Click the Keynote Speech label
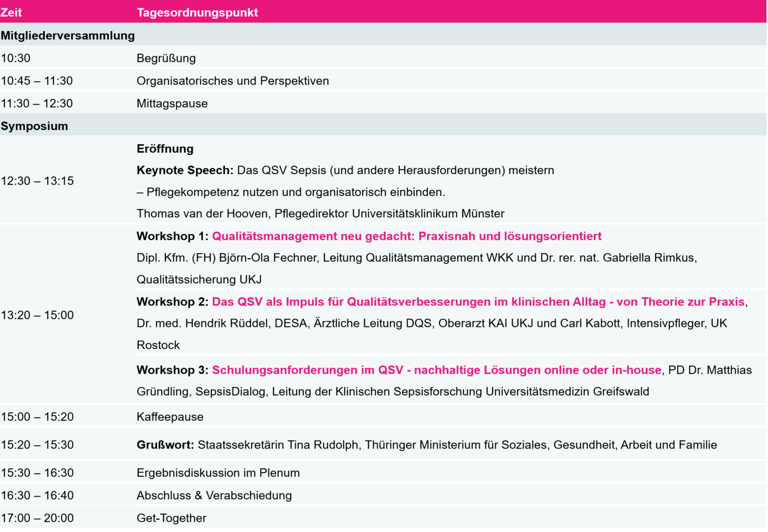This screenshot has width=768, height=532. (185, 170)
